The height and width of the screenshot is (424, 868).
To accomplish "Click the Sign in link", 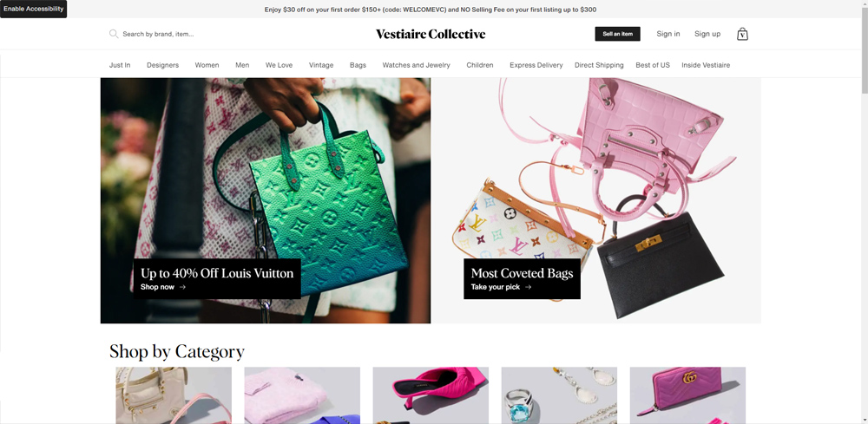I will pos(668,34).
